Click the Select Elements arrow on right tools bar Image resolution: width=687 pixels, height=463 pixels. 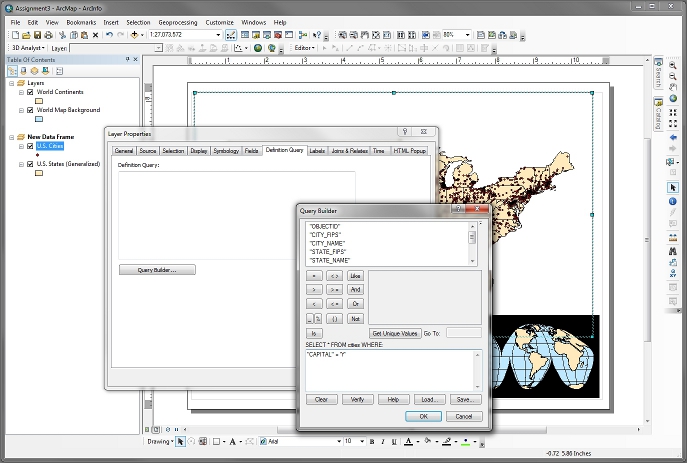pyautogui.click(x=673, y=187)
